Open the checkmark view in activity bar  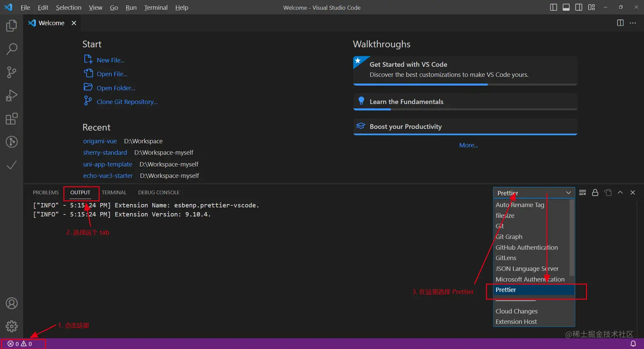[x=11, y=165]
